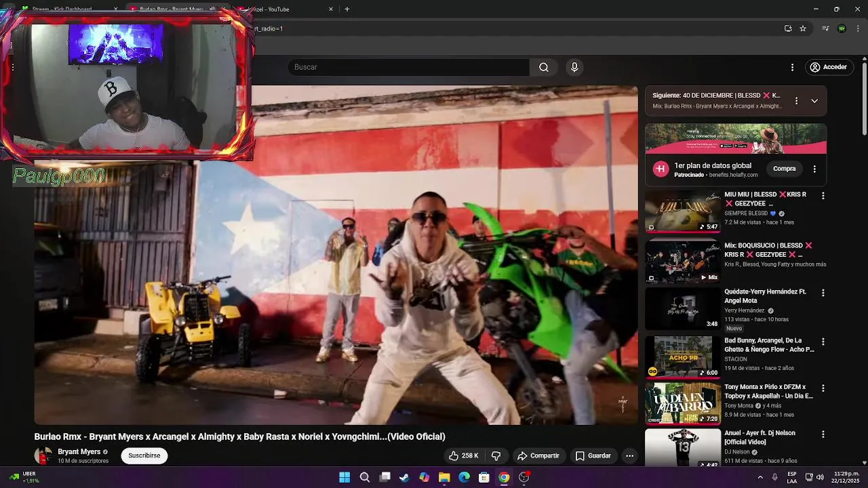
Task: Click the address bar URL text
Action: click(x=268, y=28)
